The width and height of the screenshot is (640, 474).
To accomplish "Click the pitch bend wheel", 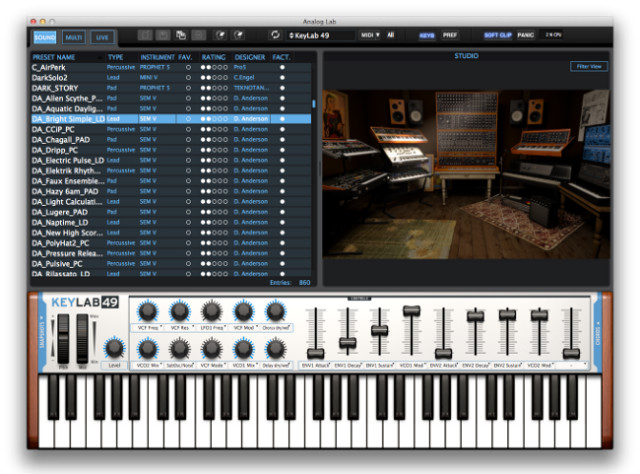I will [63, 338].
